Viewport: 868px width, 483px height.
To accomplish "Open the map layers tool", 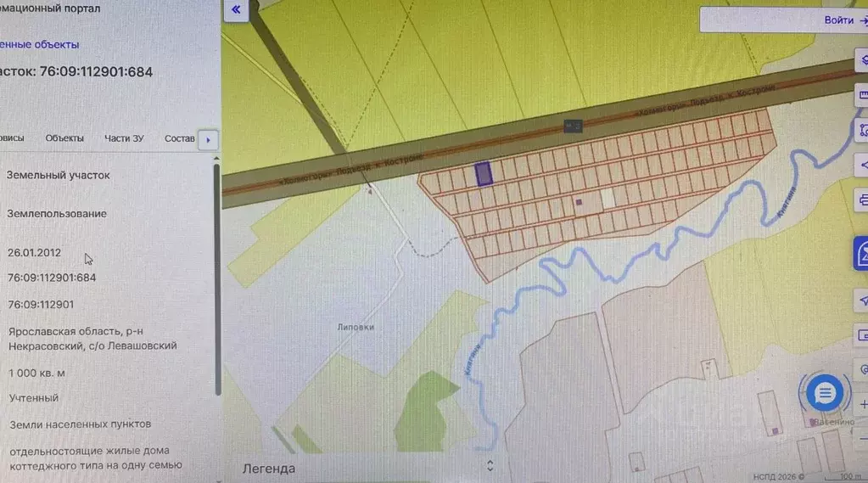I will click(862, 59).
